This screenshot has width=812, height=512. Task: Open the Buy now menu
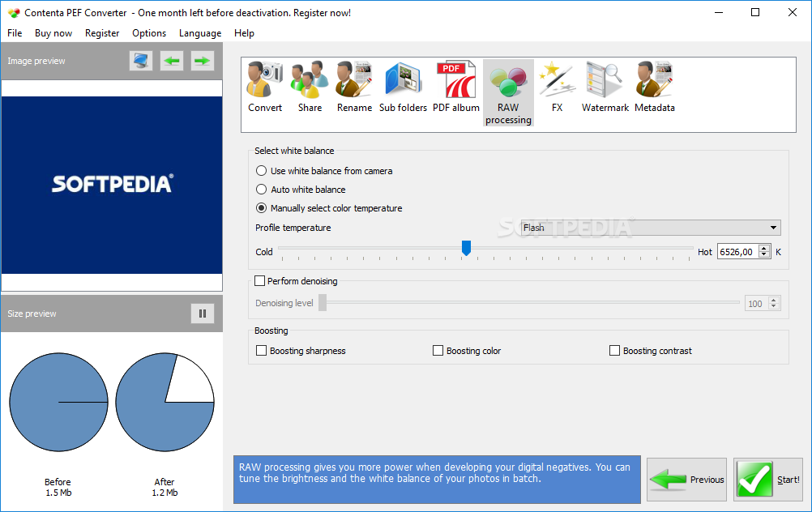(x=53, y=33)
